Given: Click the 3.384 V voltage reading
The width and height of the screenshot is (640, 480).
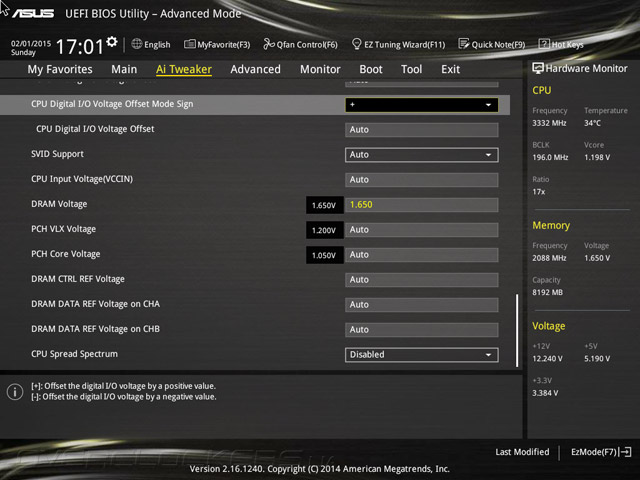Looking at the screenshot, I should tap(545, 393).
